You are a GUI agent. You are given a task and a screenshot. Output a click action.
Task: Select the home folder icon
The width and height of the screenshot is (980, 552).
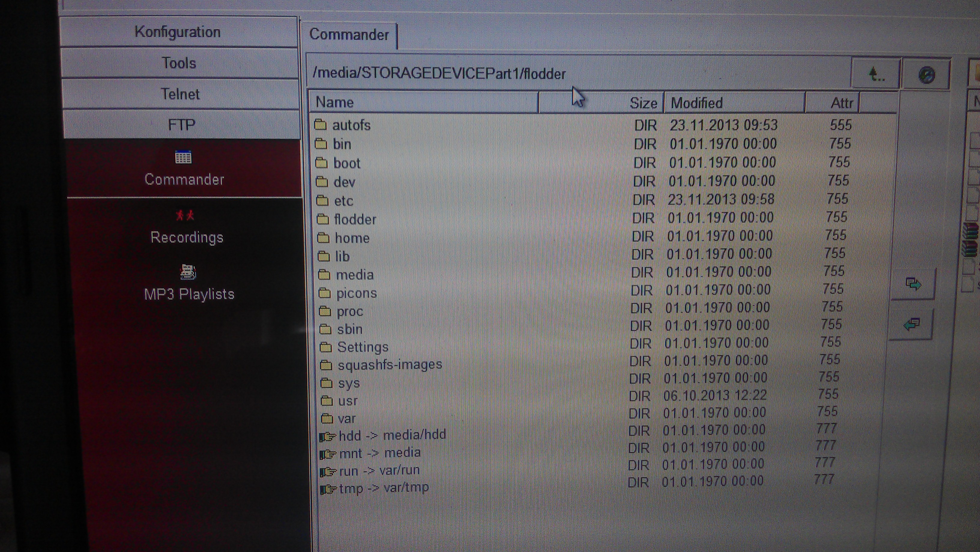tap(323, 238)
